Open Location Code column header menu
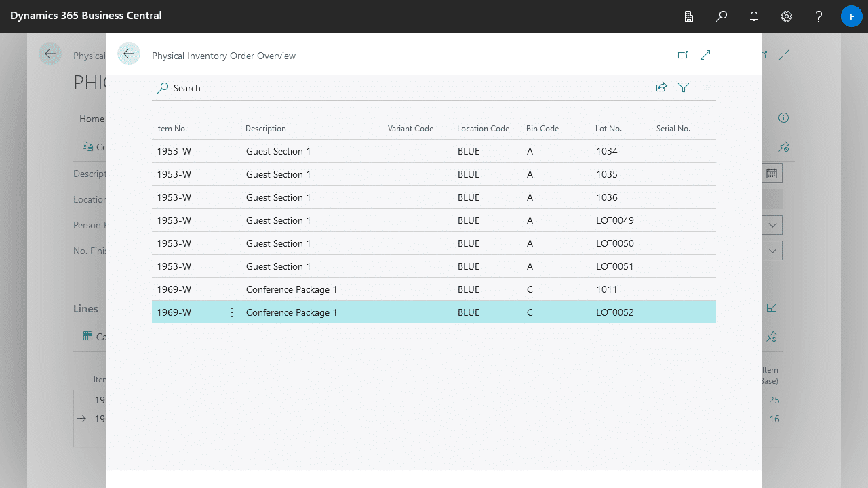The height and width of the screenshot is (488, 868). (x=483, y=129)
